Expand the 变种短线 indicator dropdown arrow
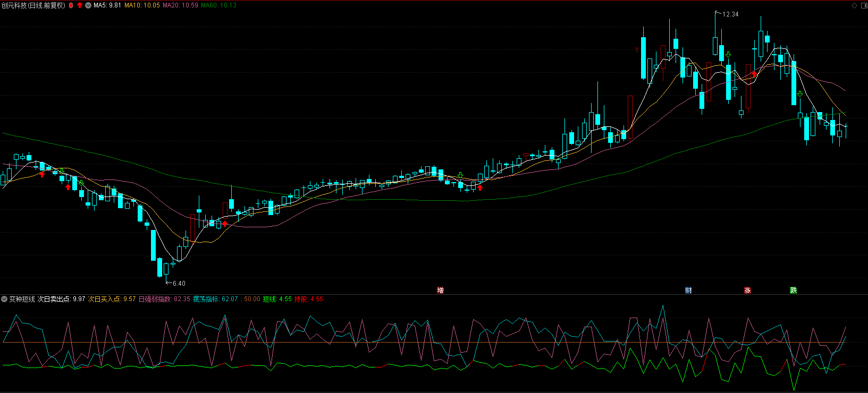The height and width of the screenshot is (393, 868). pos(4,299)
